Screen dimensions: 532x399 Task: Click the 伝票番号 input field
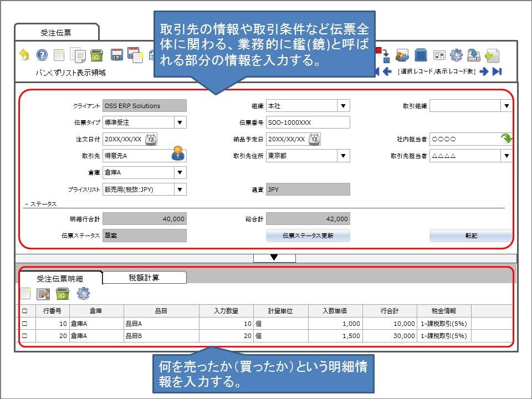pyautogui.click(x=308, y=122)
